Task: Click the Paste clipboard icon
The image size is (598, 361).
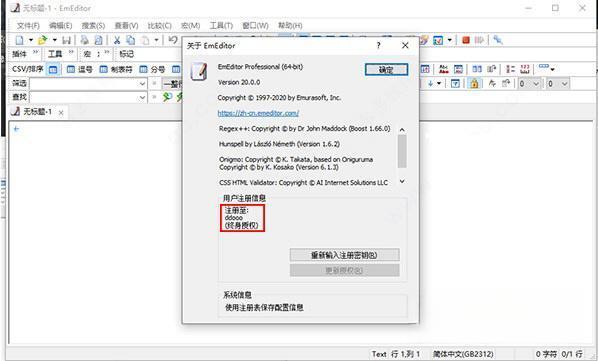Action: (145, 40)
